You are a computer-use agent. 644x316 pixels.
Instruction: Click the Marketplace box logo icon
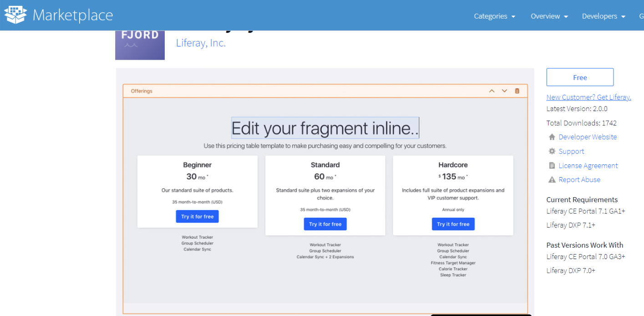click(x=15, y=15)
